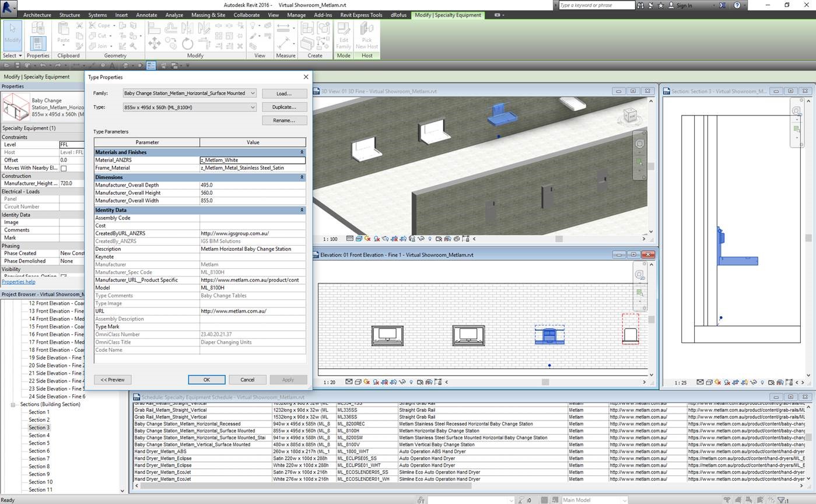This screenshot has width=816, height=504.
Task: Open the Annotate ribbon tab
Action: [x=146, y=15]
